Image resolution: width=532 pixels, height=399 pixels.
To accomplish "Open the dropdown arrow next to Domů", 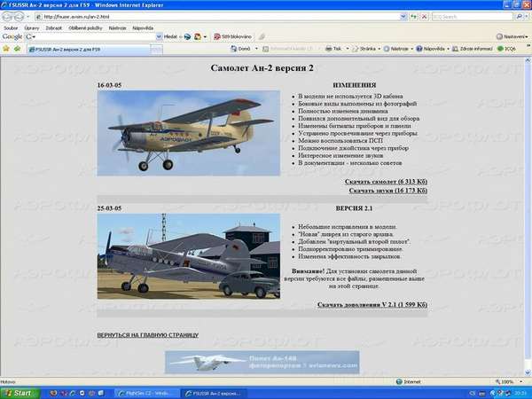I will (256, 49).
